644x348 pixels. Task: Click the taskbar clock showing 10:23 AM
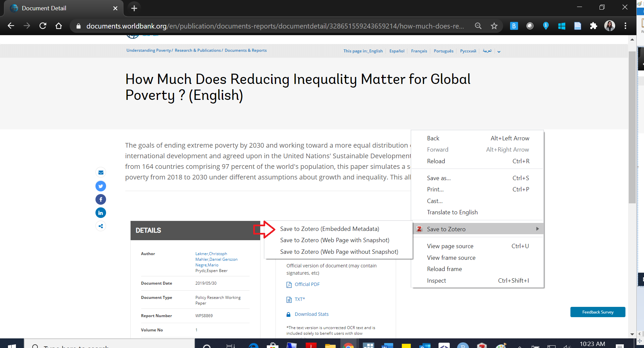(592, 344)
